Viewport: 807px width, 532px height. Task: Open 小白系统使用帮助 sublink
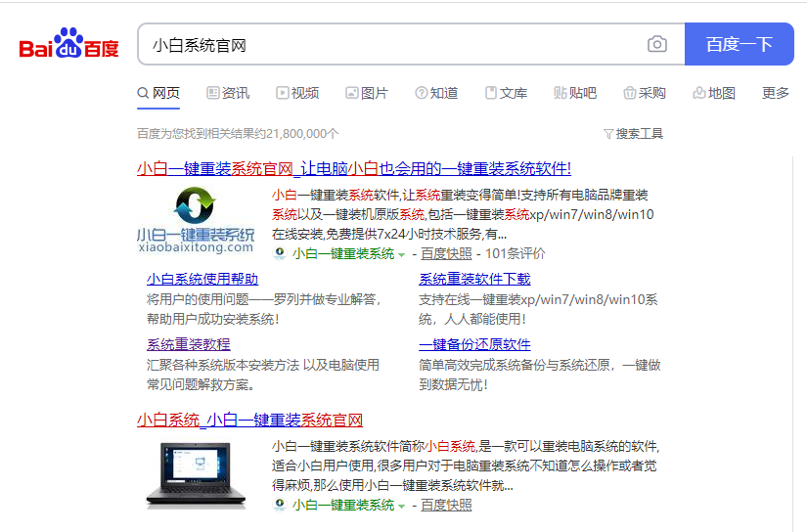tap(202, 279)
